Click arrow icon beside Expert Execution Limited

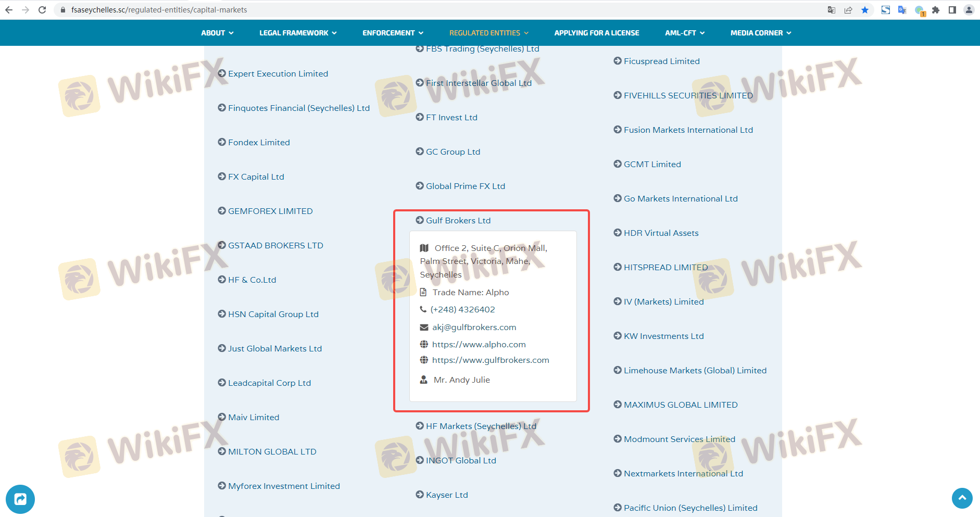point(222,73)
